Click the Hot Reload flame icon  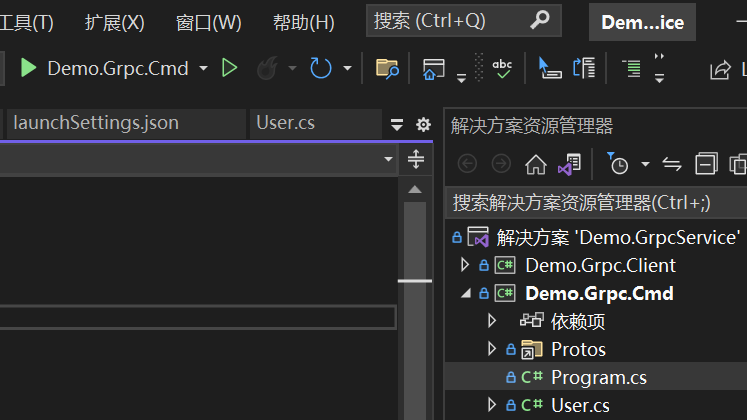pos(267,68)
